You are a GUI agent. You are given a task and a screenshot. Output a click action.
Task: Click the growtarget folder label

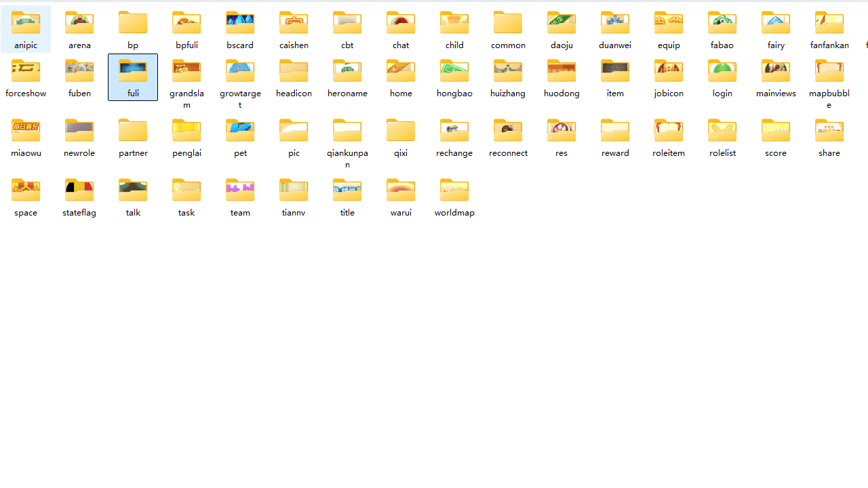click(x=240, y=99)
